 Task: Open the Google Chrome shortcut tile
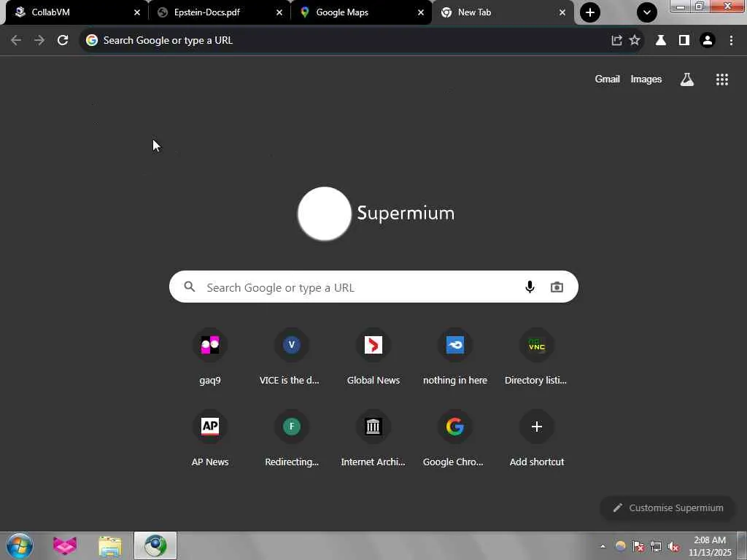(x=455, y=438)
